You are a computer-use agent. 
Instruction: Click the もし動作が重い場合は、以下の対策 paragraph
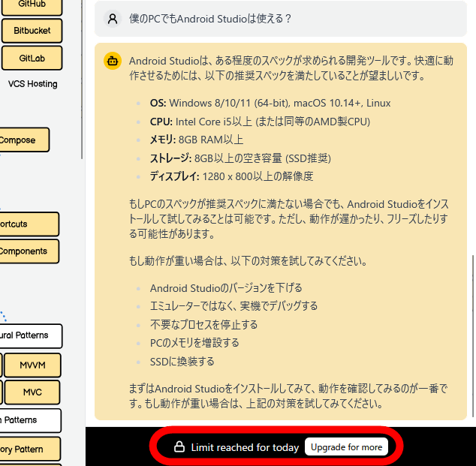coord(248,261)
